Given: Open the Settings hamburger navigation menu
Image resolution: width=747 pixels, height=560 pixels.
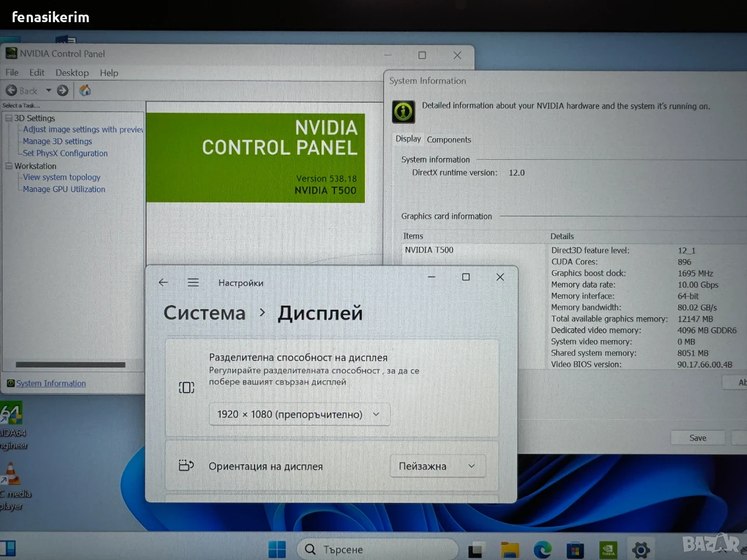Looking at the screenshot, I should tap(193, 282).
